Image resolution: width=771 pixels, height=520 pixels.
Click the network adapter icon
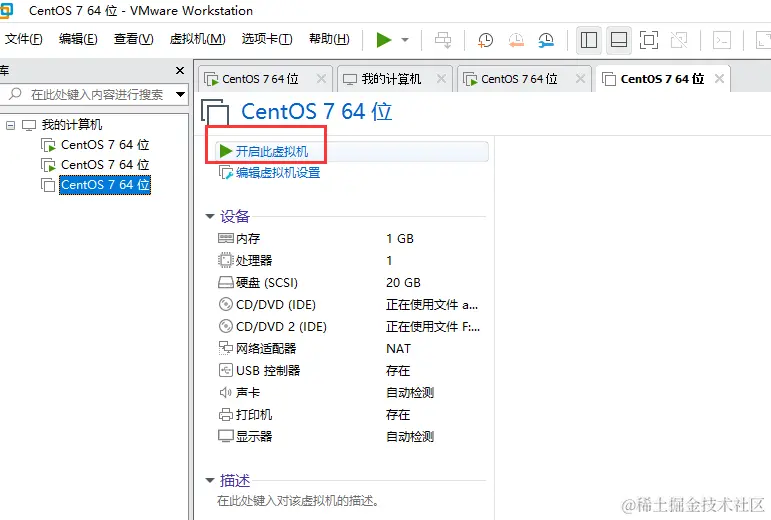[226, 348]
